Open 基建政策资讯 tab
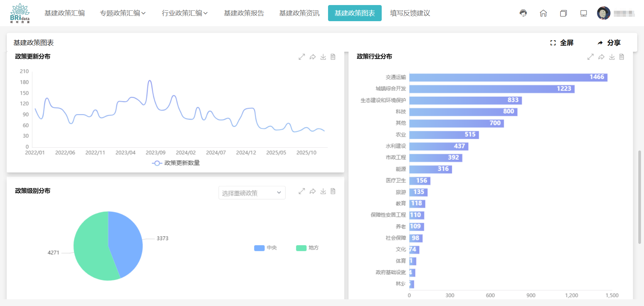The width and height of the screenshot is (644, 306). (x=300, y=13)
